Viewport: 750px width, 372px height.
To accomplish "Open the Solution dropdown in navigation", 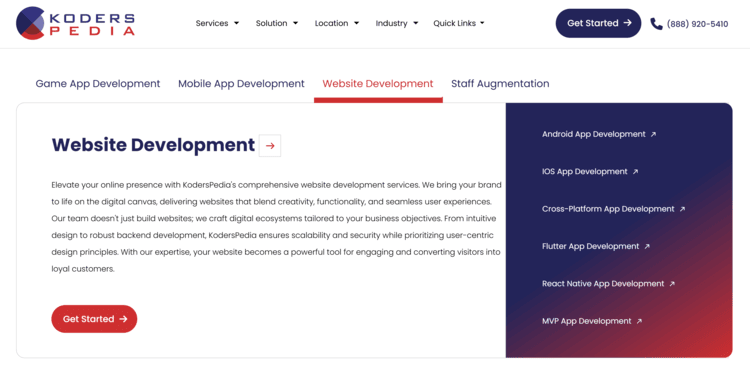I will tap(276, 23).
